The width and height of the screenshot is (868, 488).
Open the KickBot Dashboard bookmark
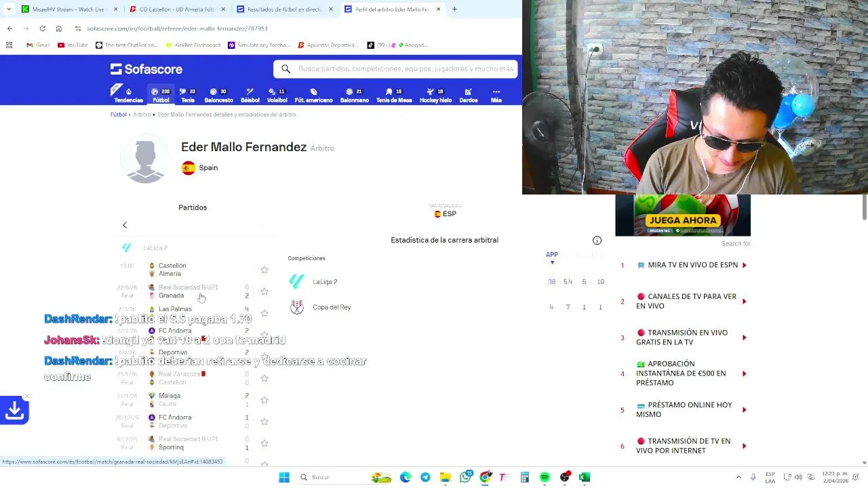tap(193, 45)
